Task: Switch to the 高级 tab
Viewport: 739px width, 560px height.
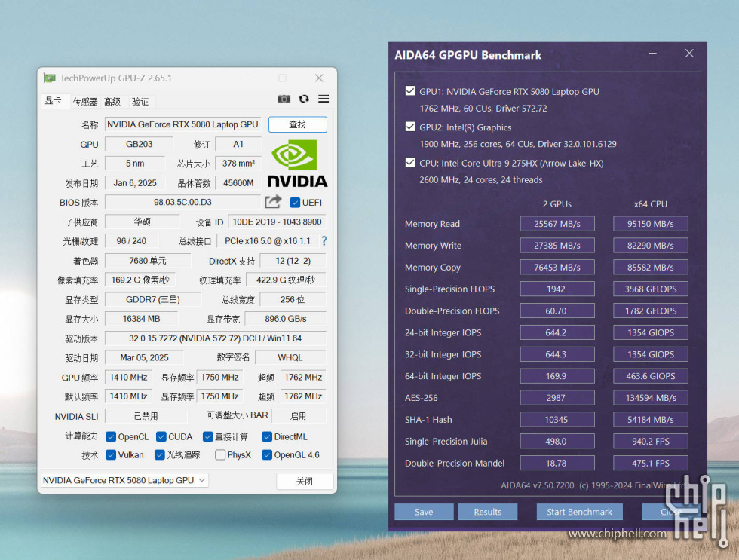Action: pyautogui.click(x=112, y=101)
